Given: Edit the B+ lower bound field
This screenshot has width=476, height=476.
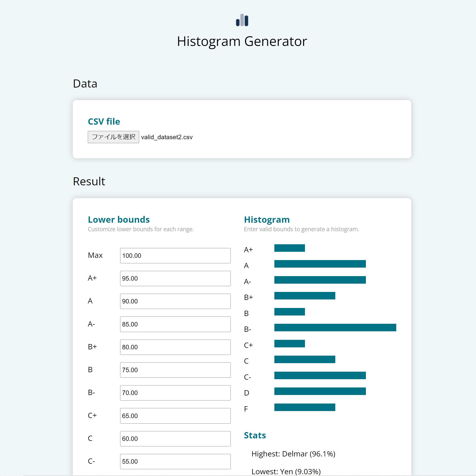Looking at the screenshot, I should [175, 347].
